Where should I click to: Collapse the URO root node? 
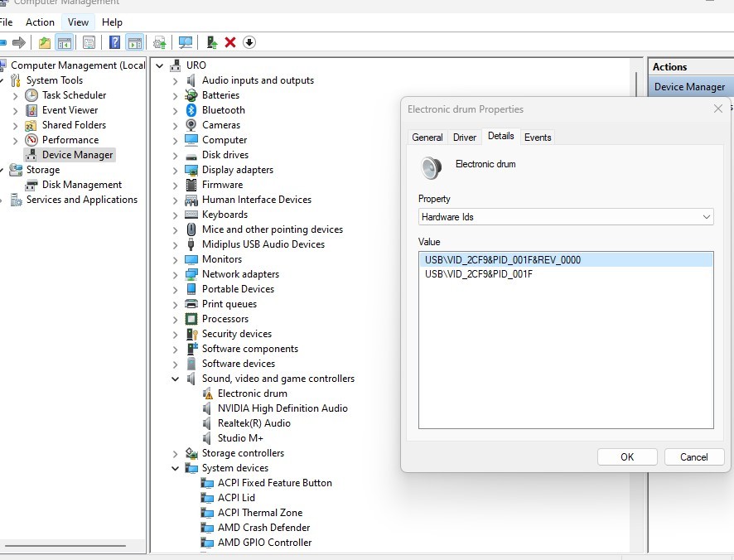point(160,65)
